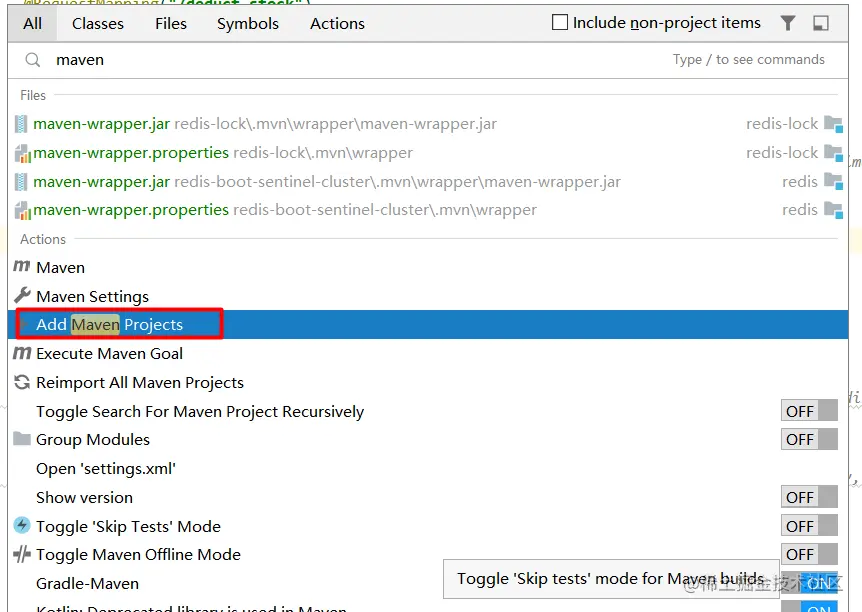Toggle Search For Maven Project Recursively switch

(x=809, y=411)
